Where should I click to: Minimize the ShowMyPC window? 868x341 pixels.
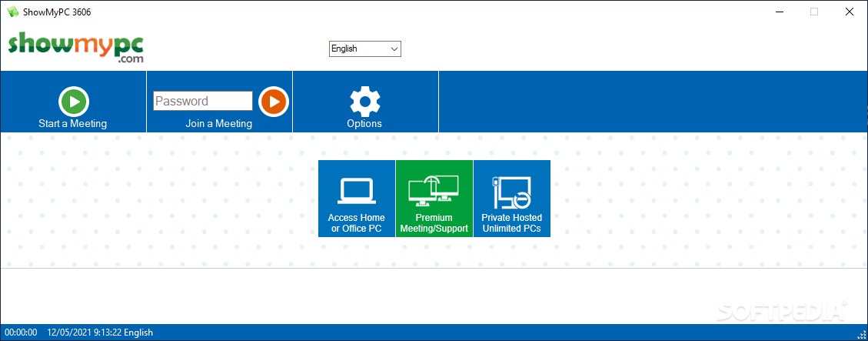coord(778,12)
